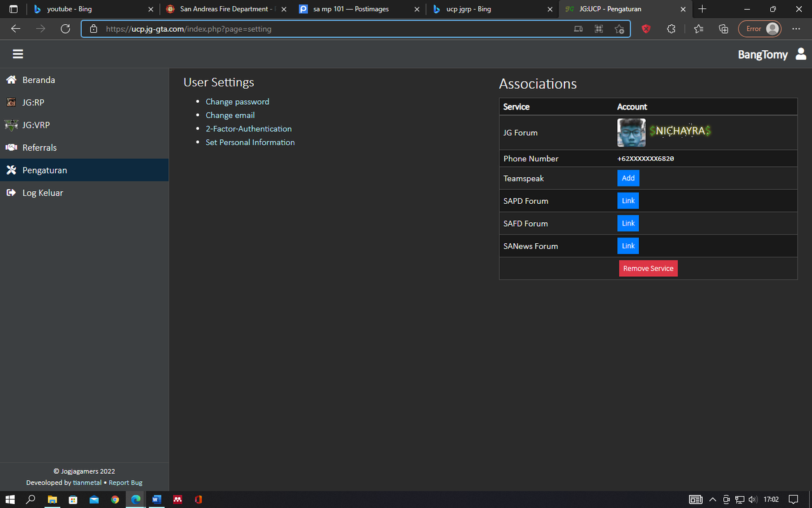Open Edge Settings and more menu
The height and width of the screenshot is (508, 812).
click(796, 29)
